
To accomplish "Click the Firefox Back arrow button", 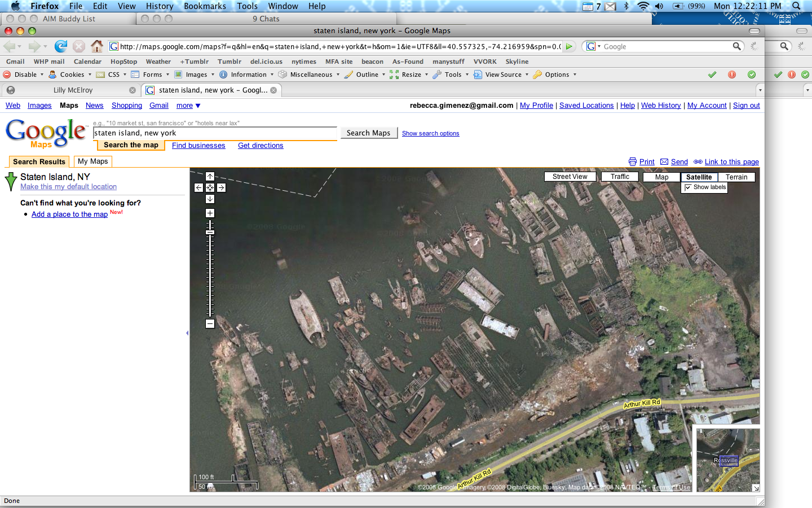I will 9,46.
